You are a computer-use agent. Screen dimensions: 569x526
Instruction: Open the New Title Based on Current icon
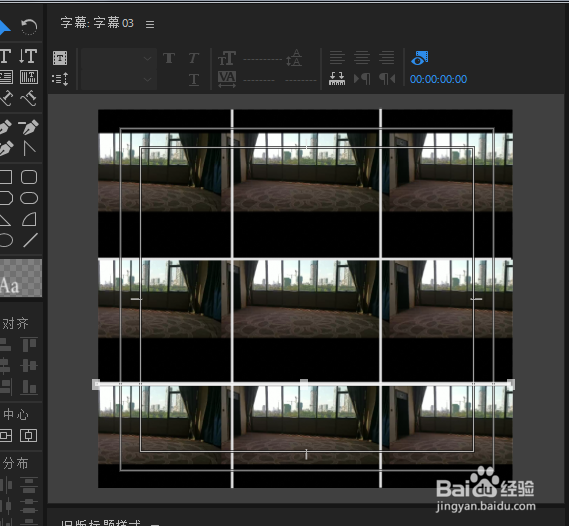point(60,58)
